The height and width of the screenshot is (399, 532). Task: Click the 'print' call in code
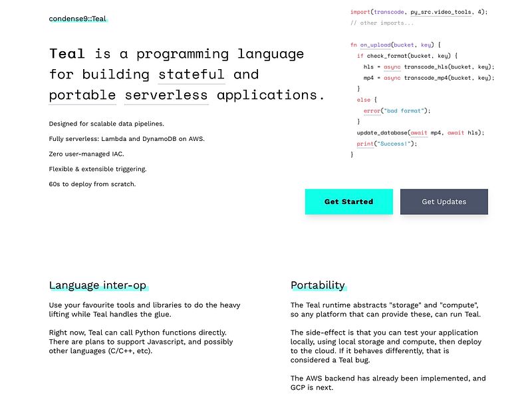[x=365, y=144]
